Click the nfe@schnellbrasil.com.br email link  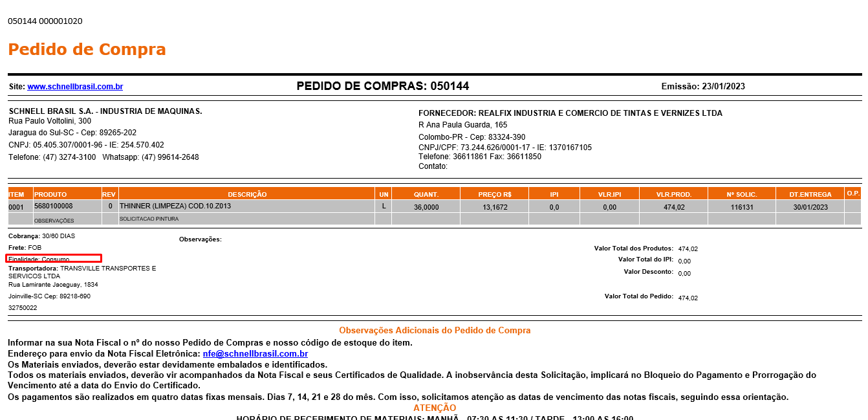pos(255,354)
